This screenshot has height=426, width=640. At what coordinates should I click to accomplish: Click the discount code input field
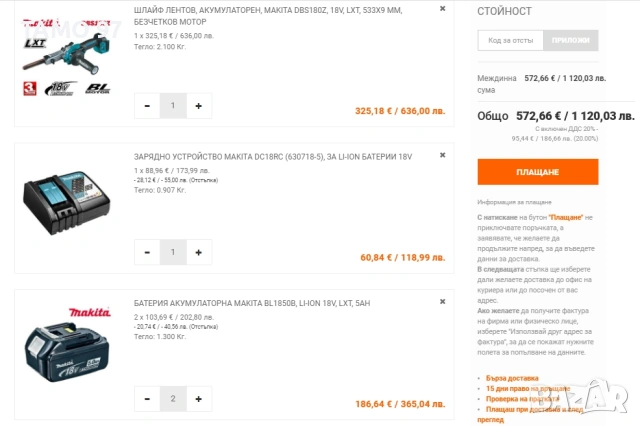point(510,40)
